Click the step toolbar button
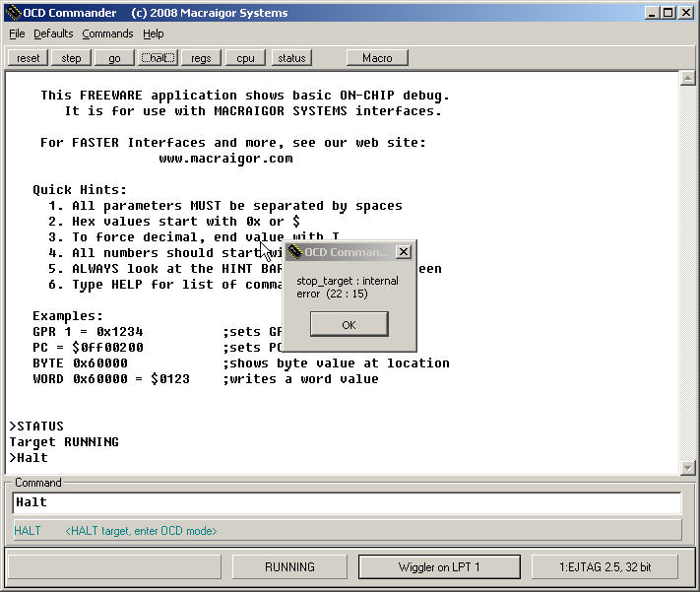This screenshot has width=700, height=592. [71, 58]
